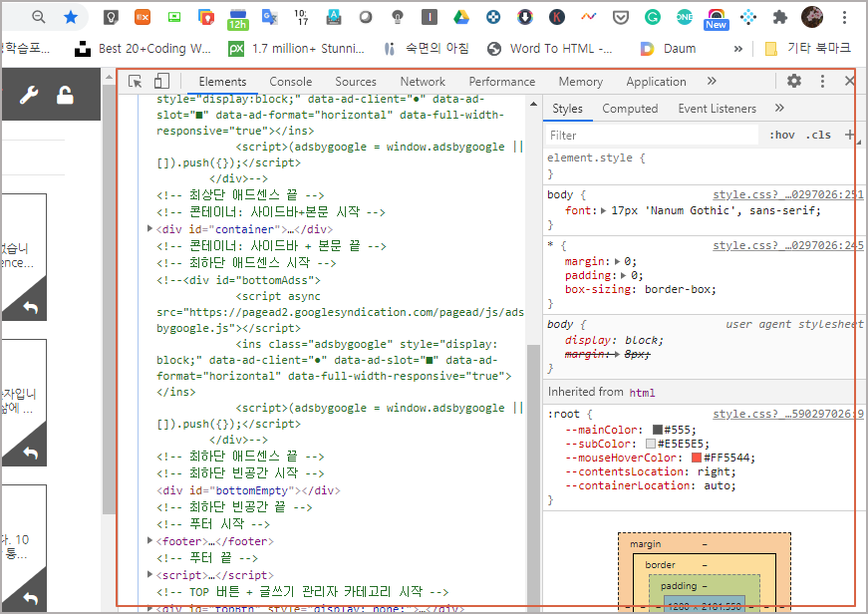Show more Styles sidebar tabs

pos(779,108)
